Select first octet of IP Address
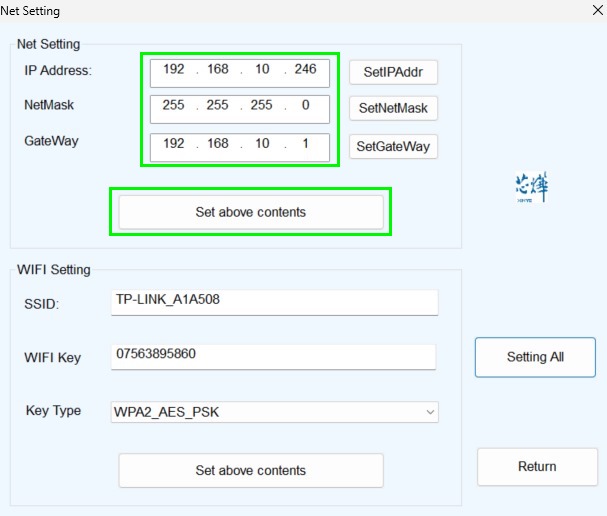This screenshot has height=516, width=607. [174, 70]
